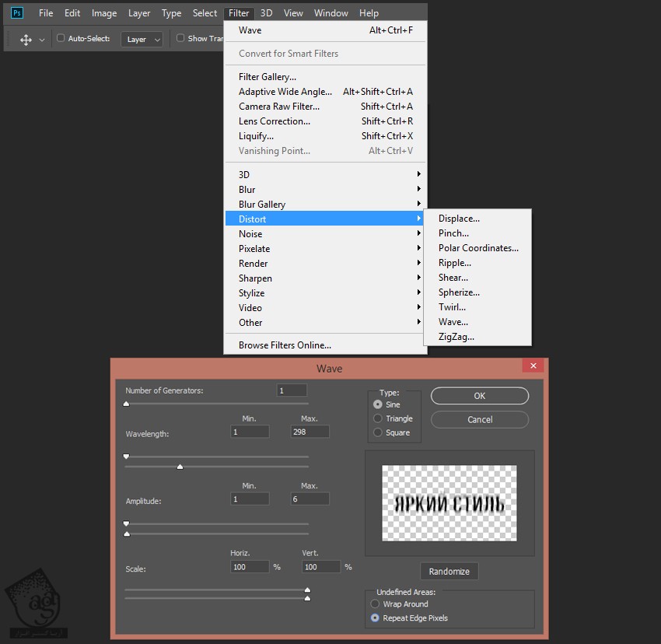
Task: Select the Triangle wave type
Action: 378,418
